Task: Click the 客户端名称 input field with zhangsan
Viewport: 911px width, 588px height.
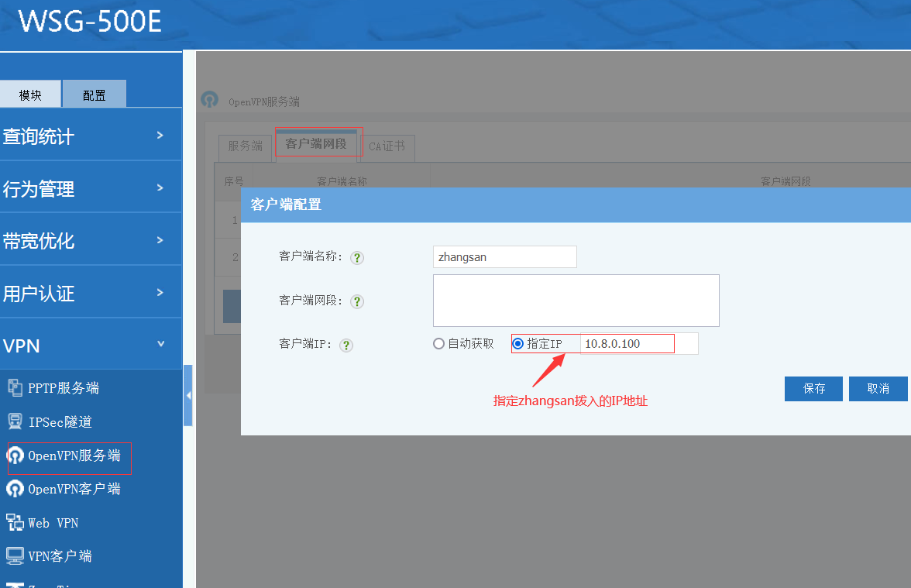Action: (504, 257)
